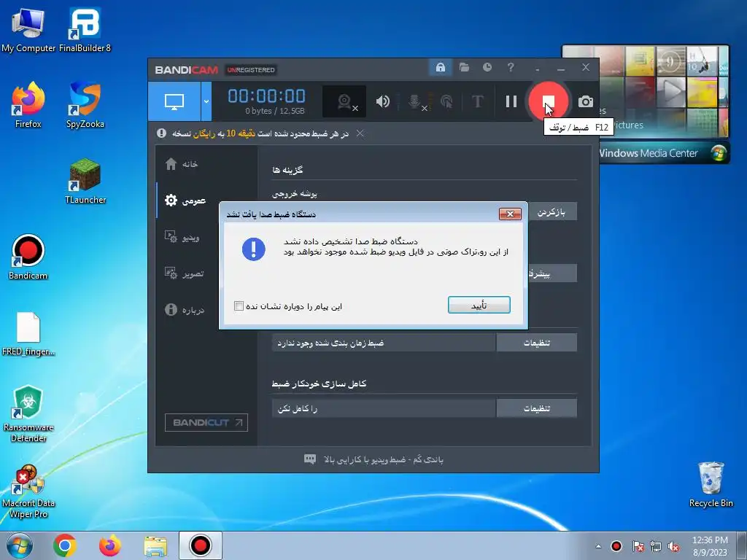Click settings button for scheduled recording row
The width and height of the screenshot is (747, 560).
tap(536, 343)
